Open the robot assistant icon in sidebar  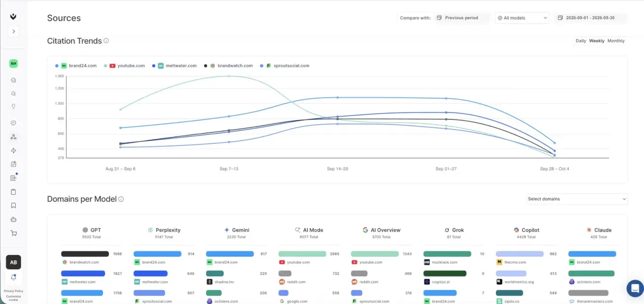point(13,219)
